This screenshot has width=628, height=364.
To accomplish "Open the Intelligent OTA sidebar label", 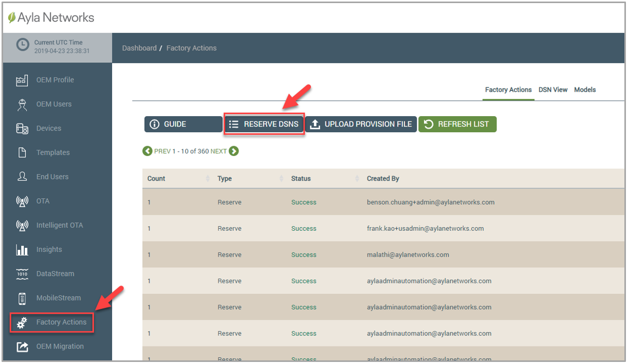I will (x=59, y=225).
